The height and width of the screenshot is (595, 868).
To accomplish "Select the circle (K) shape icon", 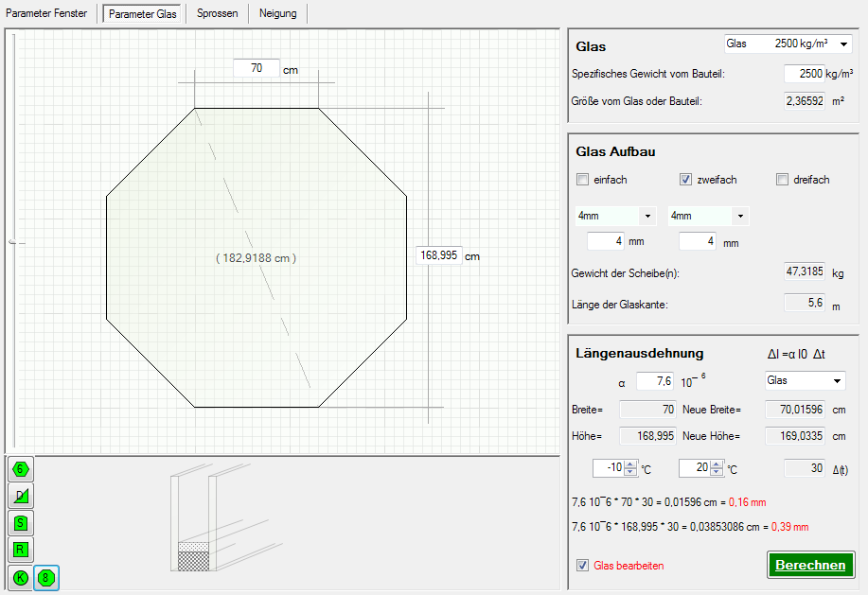I will [20, 577].
